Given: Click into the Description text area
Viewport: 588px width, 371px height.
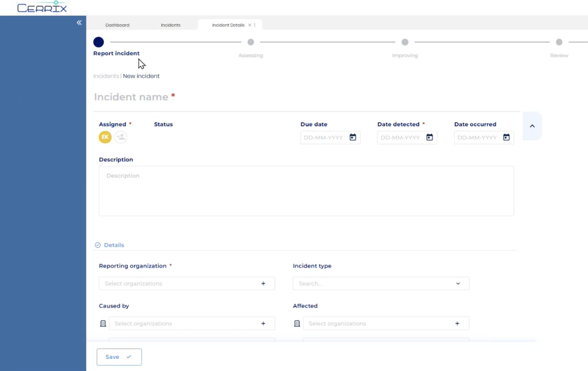Looking at the screenshot, I should pyautogui.click(x=306, y=191).
